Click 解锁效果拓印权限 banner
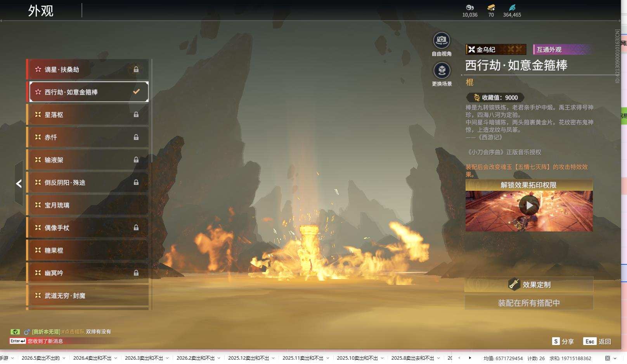Screen dimensions: 627x364 (529, 185)
